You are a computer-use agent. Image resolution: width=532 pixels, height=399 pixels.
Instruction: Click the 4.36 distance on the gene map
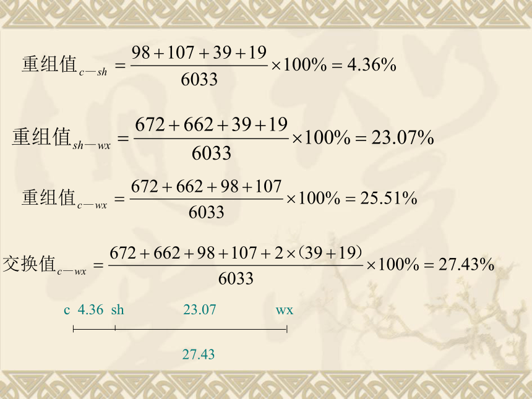[x=90, y=309]
